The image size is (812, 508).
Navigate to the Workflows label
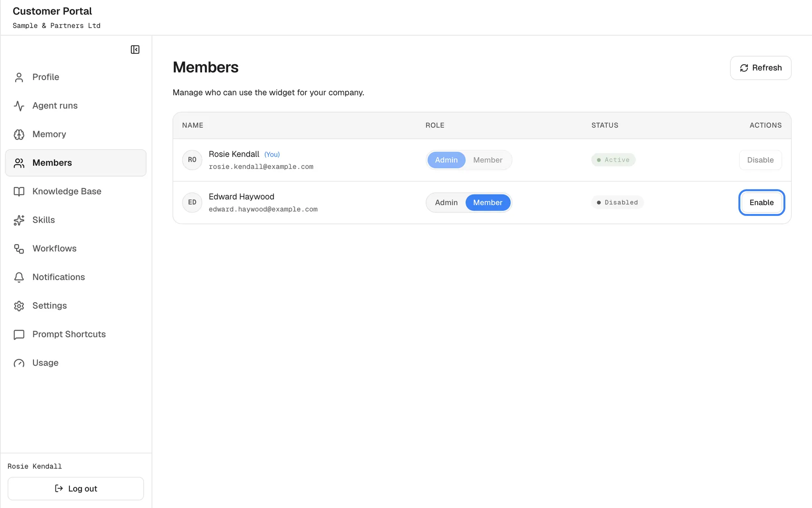[x=55, y=248]
